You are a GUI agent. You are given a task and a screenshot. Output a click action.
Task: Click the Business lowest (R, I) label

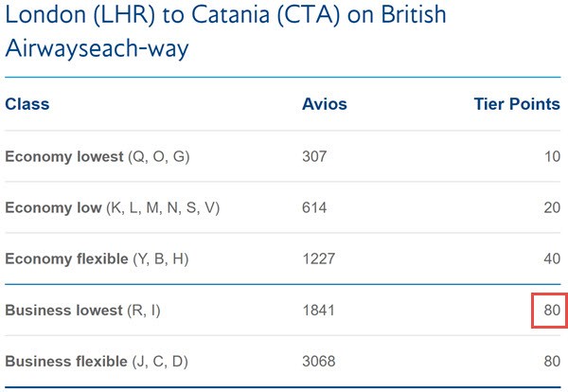[x=82, y=311]
